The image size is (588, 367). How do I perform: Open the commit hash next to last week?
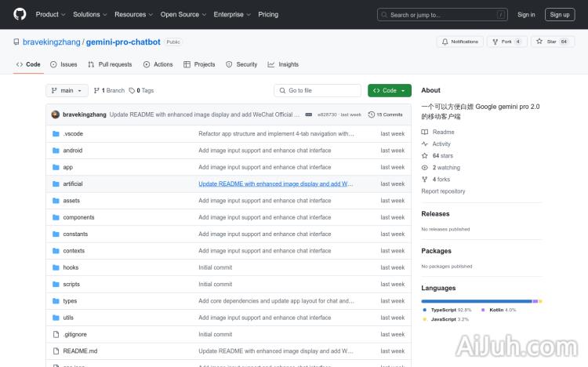tap(327, 114)
